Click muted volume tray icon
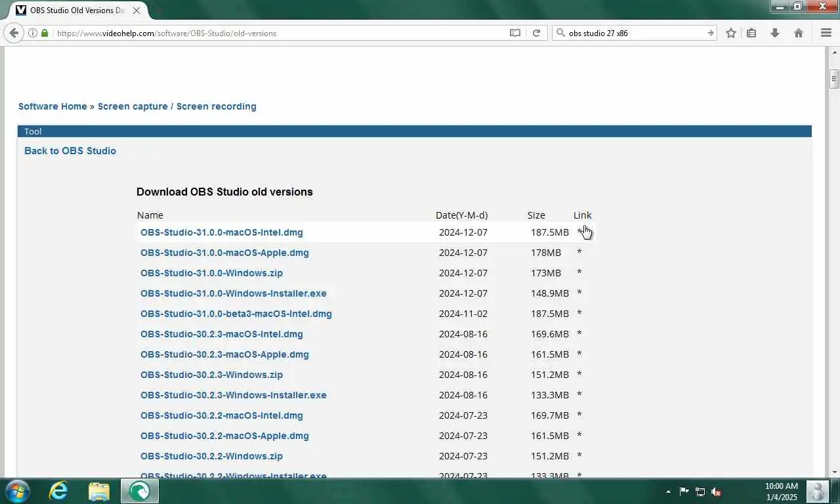 click(716, 492)
